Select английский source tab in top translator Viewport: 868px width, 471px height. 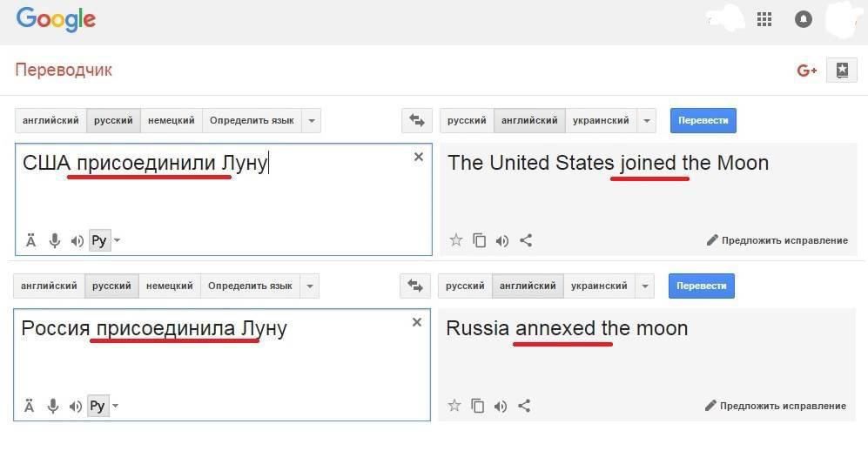pyautogui.click(x=50, y=120)
